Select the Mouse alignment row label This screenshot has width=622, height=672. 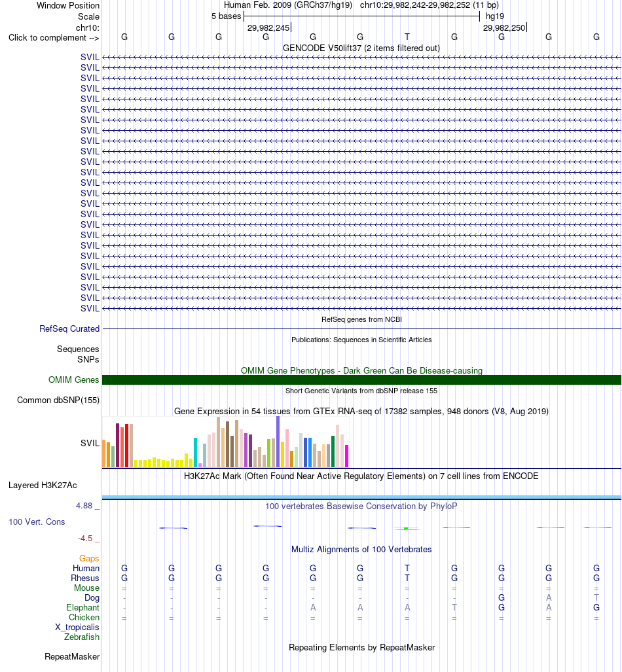point(86,588)
